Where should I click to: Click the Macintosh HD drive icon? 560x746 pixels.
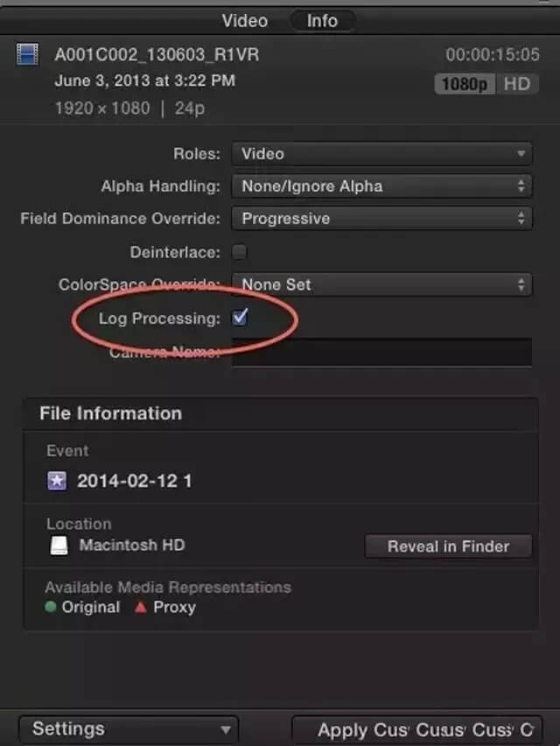tap(59, 545)
